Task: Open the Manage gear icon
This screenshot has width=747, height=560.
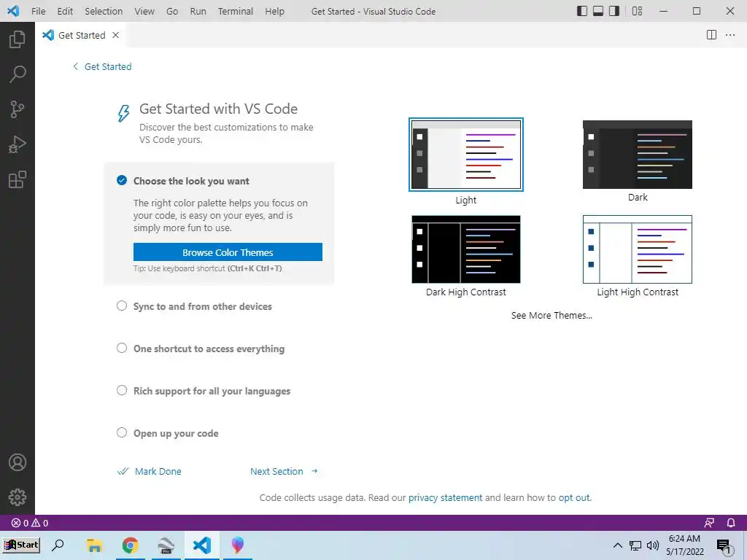Action: tap(18, 497)
